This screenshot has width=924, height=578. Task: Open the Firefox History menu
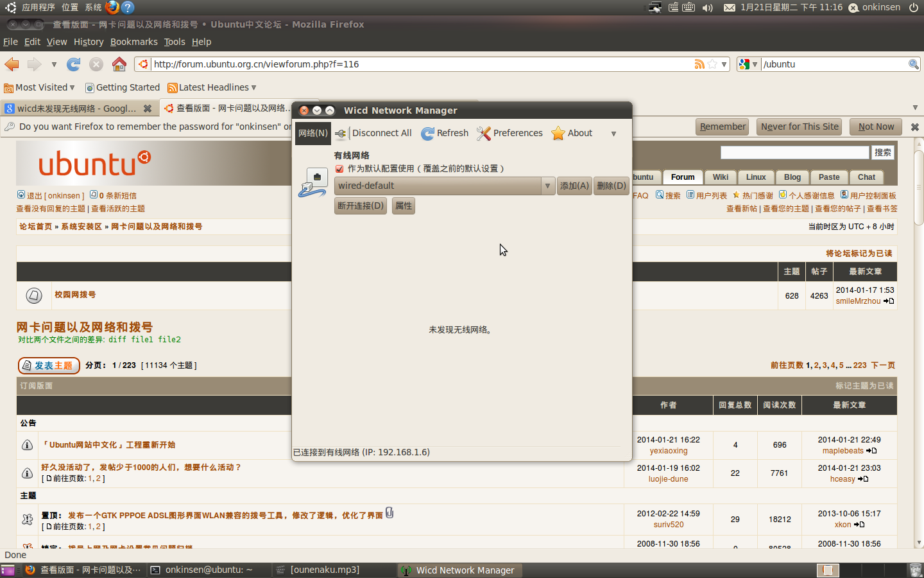point(89,42)
